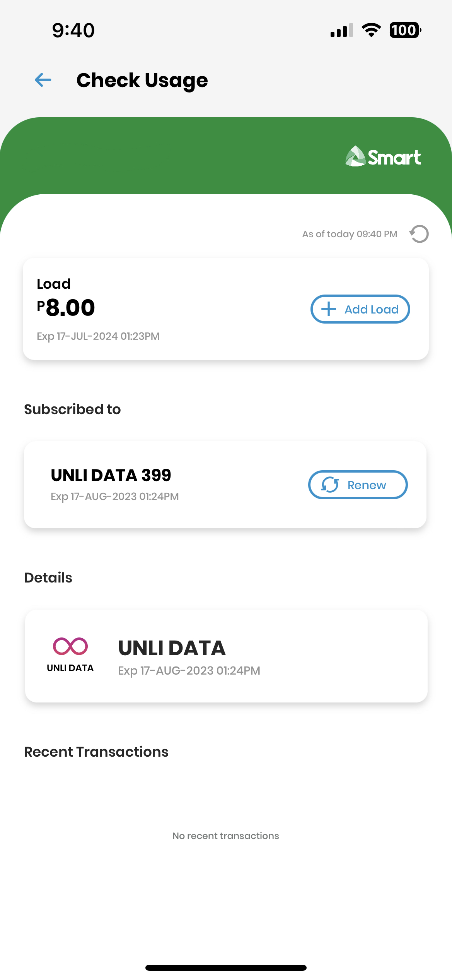The height and width of the screenshot is (980, 452).
Task: Tap the refresh usage icon
Action: pos(419,234)
